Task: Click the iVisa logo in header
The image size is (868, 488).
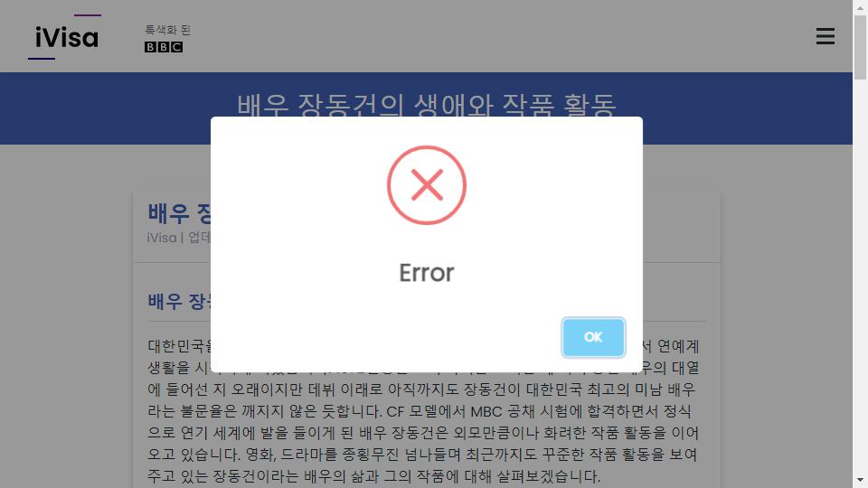Action: tap(65, 36)
